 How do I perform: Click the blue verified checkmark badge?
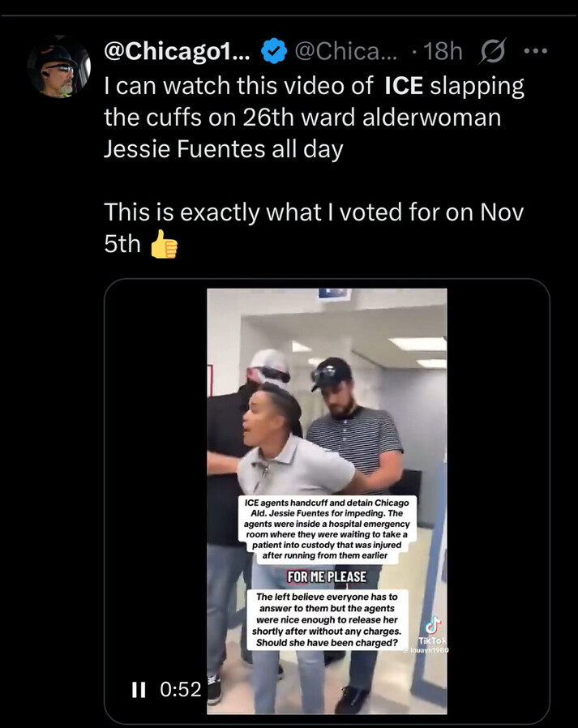tap(274, 50)
